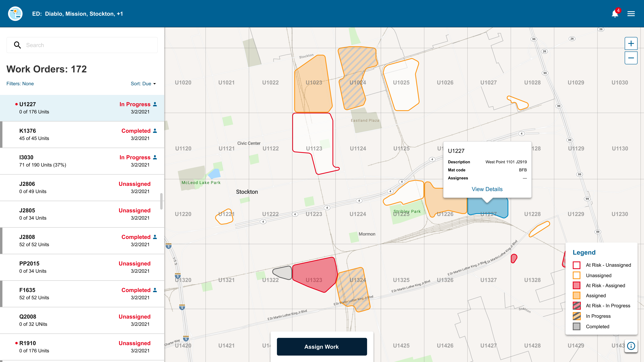644x362 pixels.
Task: Click the red notification badge
Action: click(x=618, y=10)
